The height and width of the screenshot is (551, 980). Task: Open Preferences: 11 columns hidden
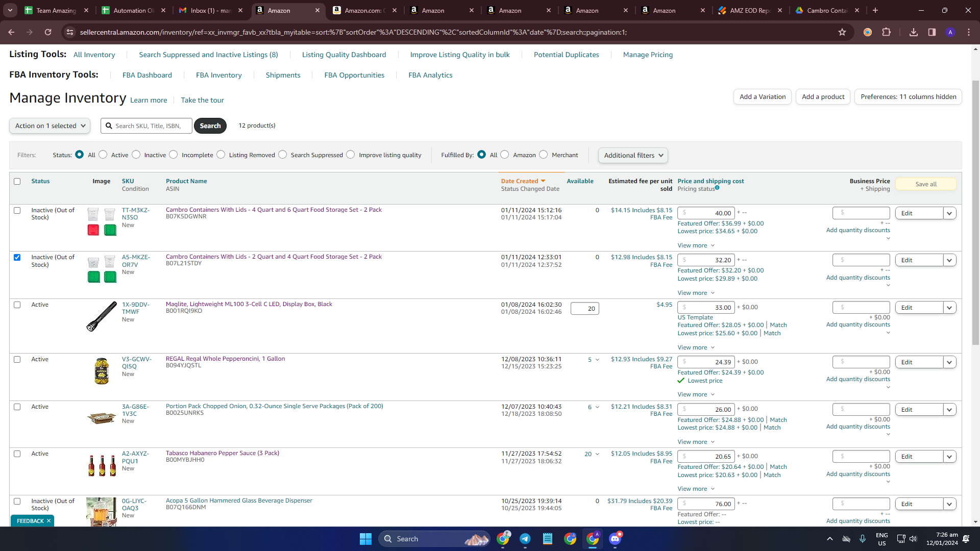(x=909, y=97)
